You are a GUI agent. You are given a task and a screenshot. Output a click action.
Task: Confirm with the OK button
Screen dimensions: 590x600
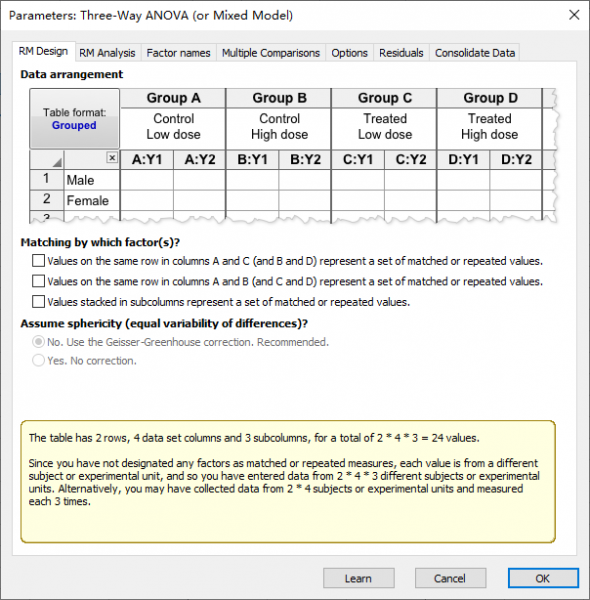pyautogui.click(x=543, y=578)
